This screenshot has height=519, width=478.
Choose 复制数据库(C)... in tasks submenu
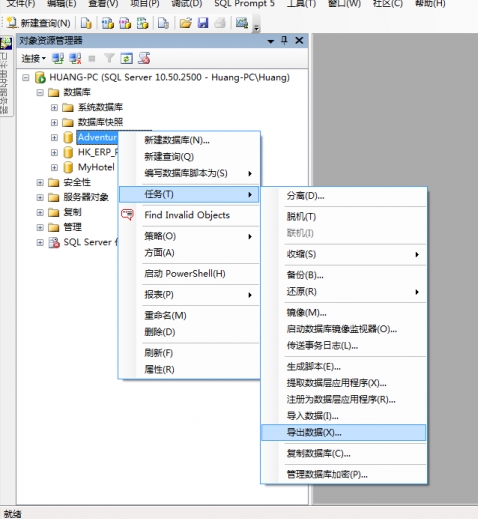click(344, 454)
